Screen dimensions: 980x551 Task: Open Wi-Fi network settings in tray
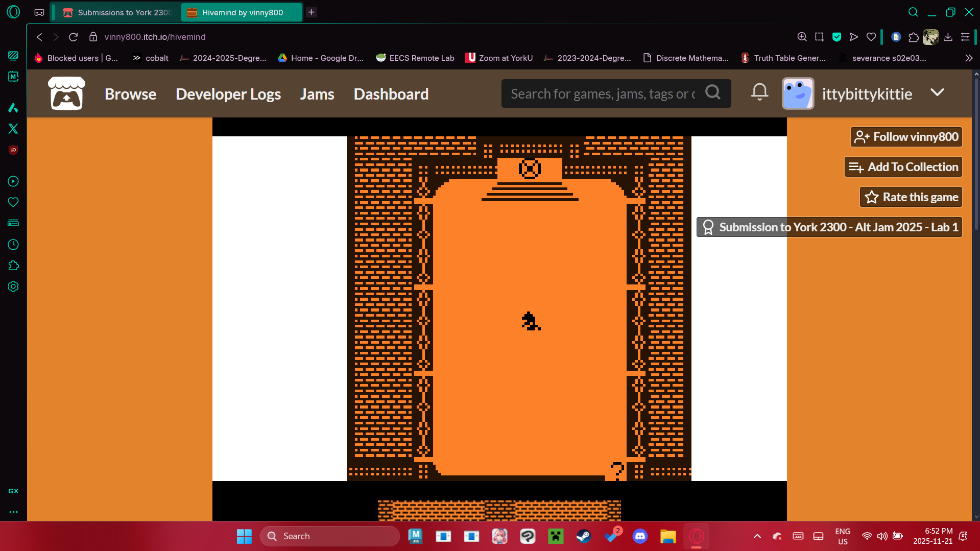click(x=867, y=536)
